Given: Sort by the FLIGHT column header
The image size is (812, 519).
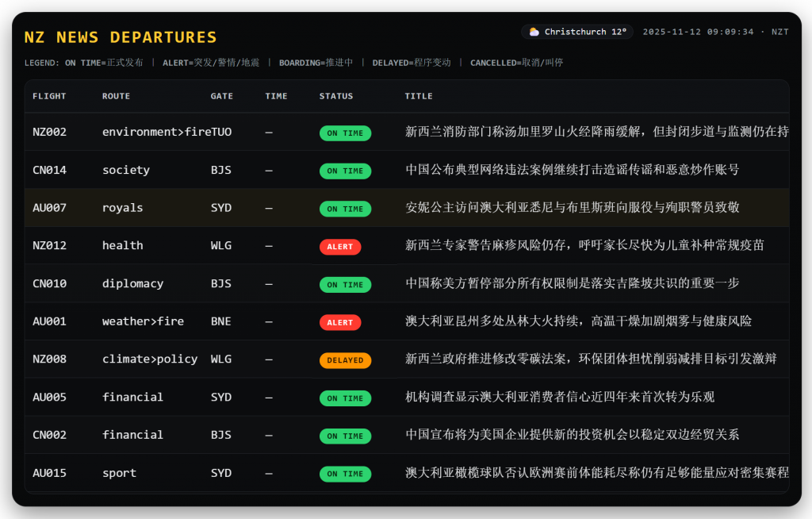Looking at the screenshot, I should coord(49,96).
